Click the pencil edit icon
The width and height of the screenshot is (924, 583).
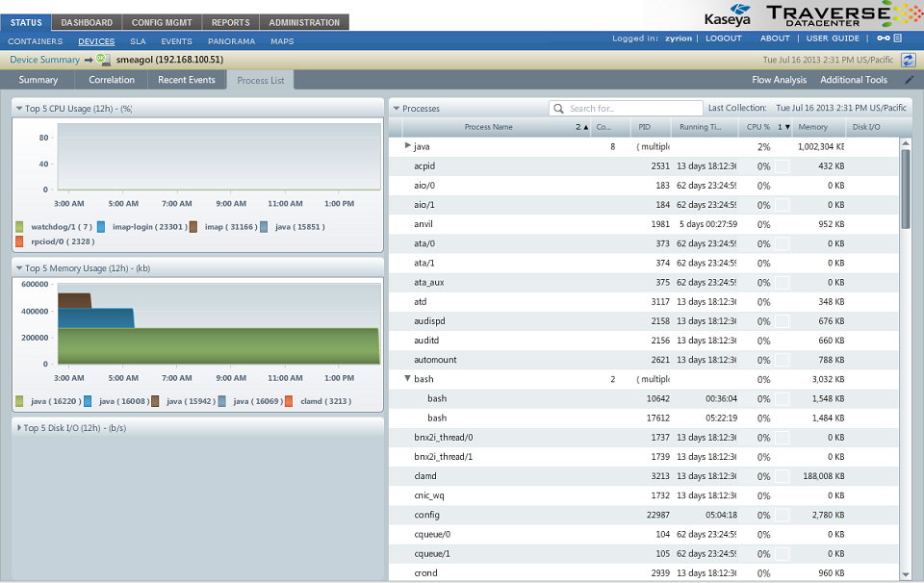pos(909,80)
